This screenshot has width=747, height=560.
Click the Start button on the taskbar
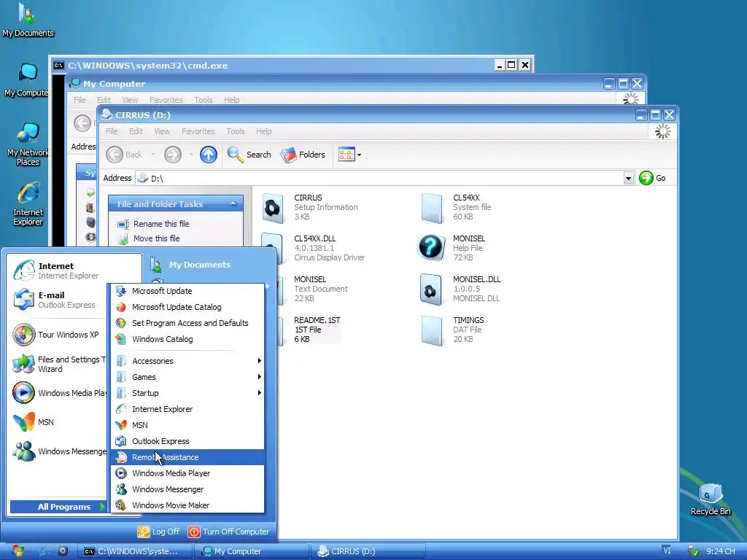coord(18,551)
